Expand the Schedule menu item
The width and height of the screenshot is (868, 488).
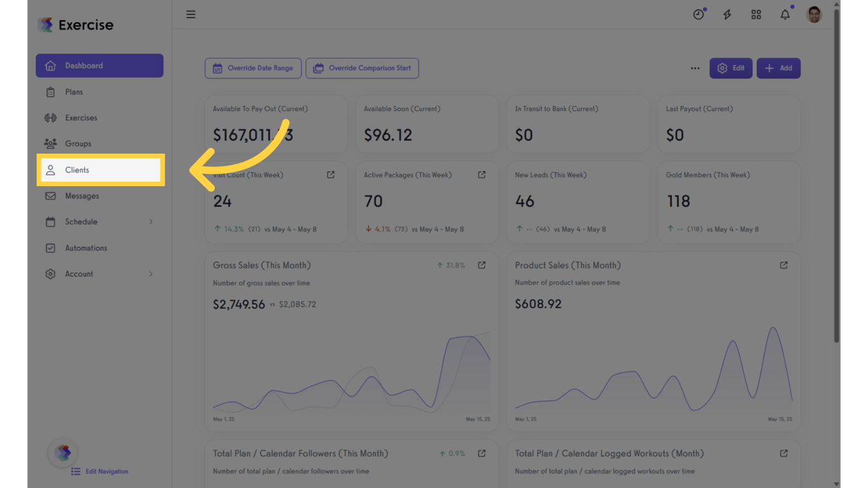tap(81, 222)
